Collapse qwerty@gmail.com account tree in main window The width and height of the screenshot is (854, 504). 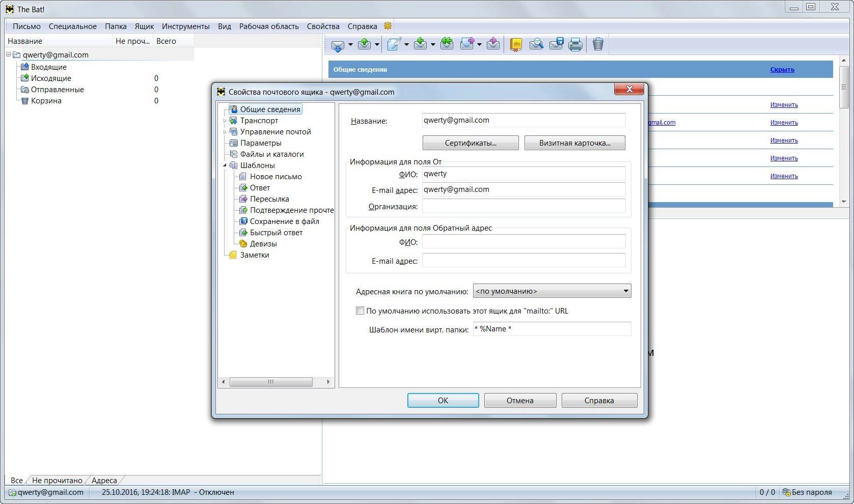(9, 54)
